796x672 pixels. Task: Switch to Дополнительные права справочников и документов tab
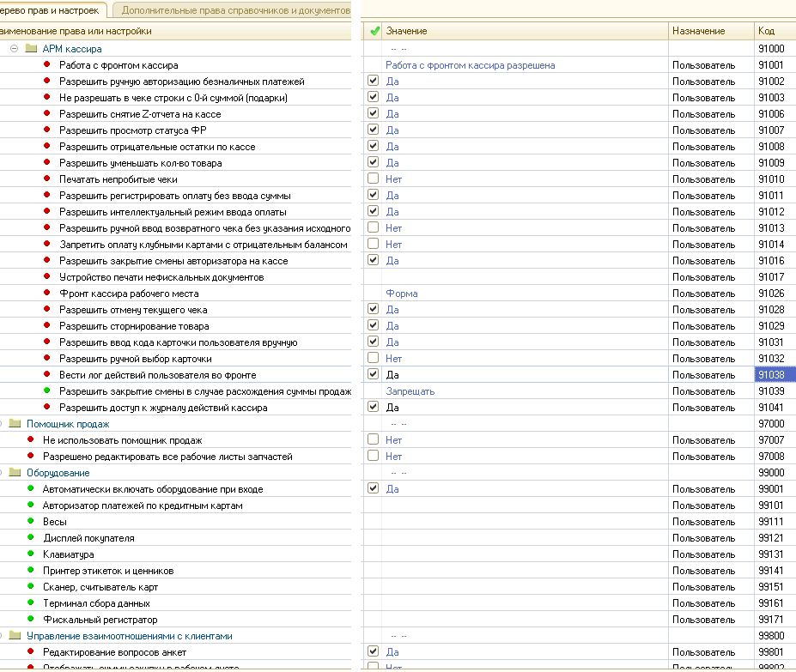pos(231,10)
